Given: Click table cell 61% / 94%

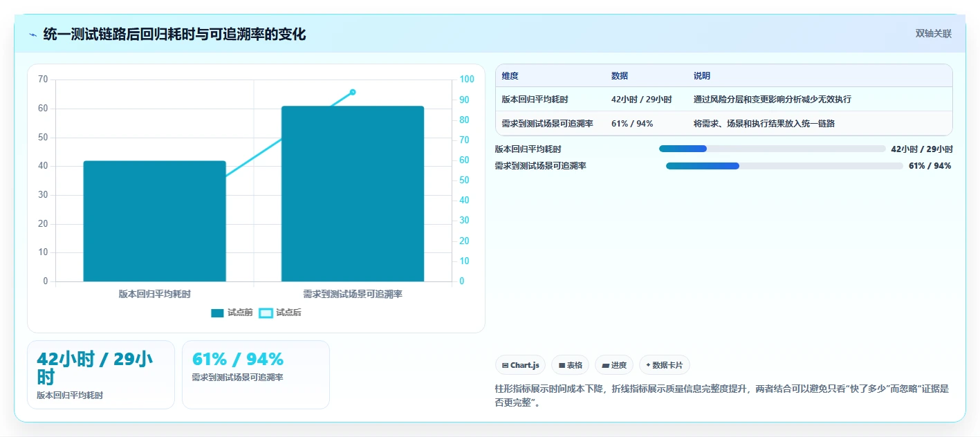Looking at the screenshot, I should click(632, 124).
